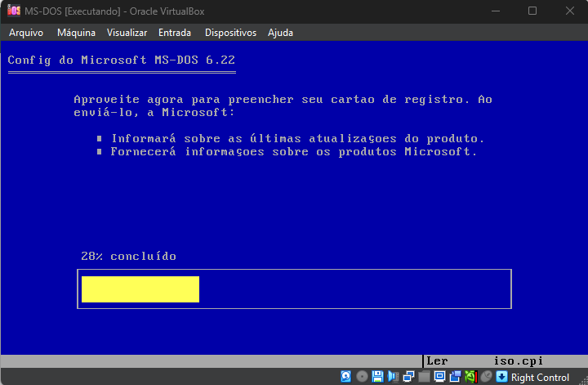Click the audio speaker status icon
Screen dimensions: 588x385
[393, 376]
